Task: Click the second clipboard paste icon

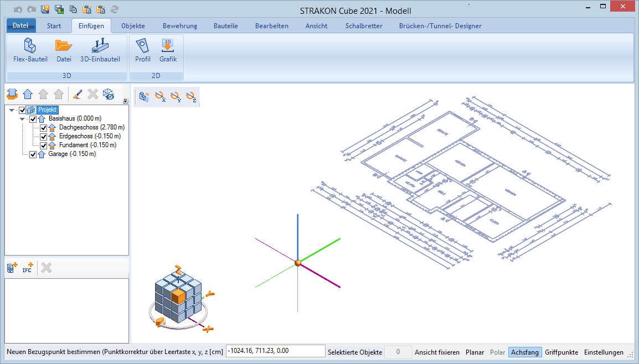Action: click(101, 9)
